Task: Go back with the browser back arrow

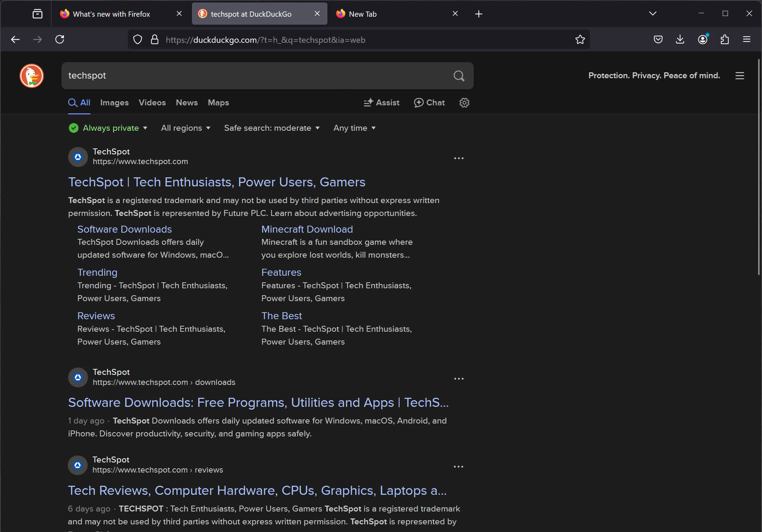Action: tap(15, 40)
